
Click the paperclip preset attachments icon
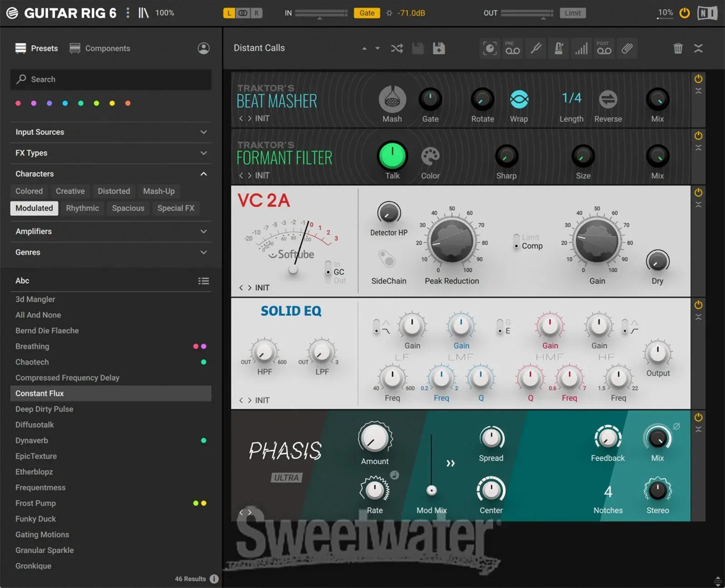[x=627, y=48]
